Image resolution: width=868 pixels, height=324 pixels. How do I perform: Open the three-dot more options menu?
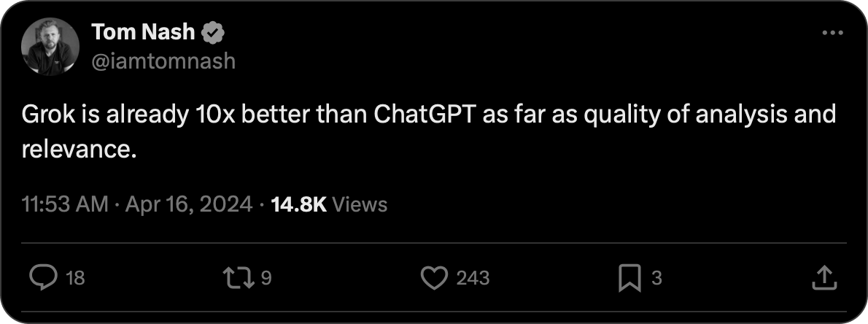point(832,33)
